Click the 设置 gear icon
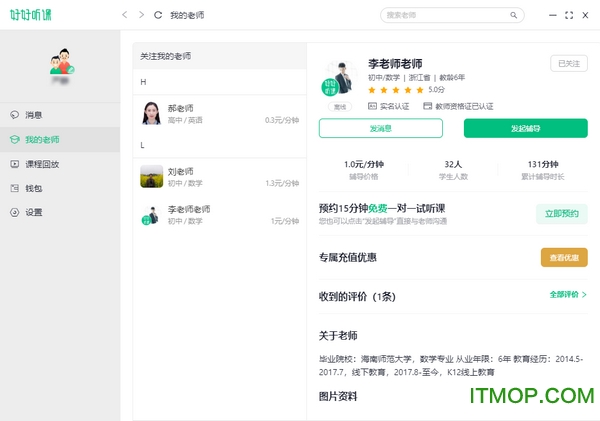The height and width of the screenshot is (421, 600). pyautogui.click(x=15, y=212)
